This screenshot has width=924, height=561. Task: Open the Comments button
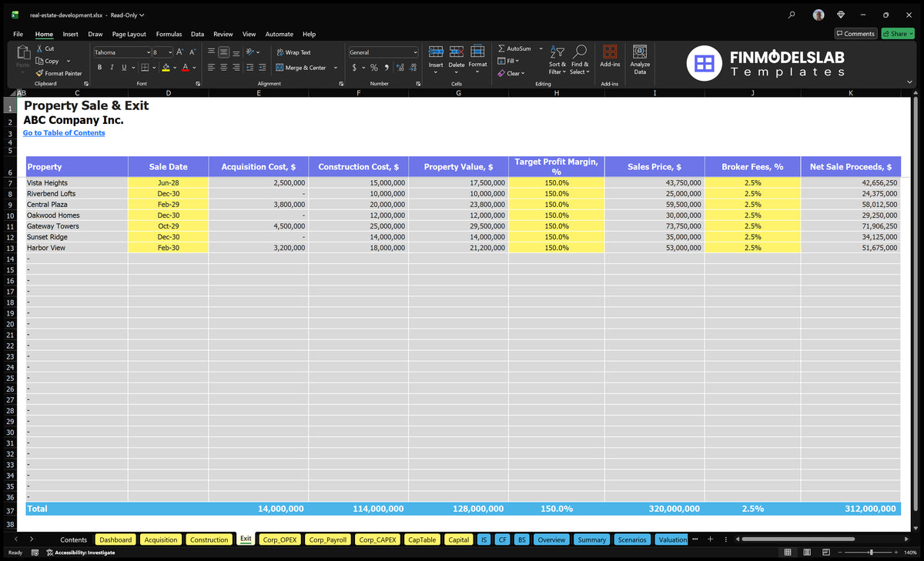[x=855, y=34]
